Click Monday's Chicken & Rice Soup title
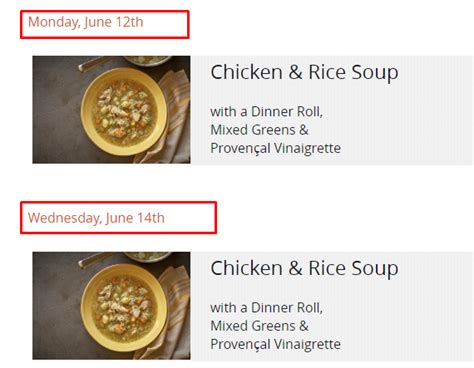The height and width of the screenshot is (368, 474). tap(304, 72)
